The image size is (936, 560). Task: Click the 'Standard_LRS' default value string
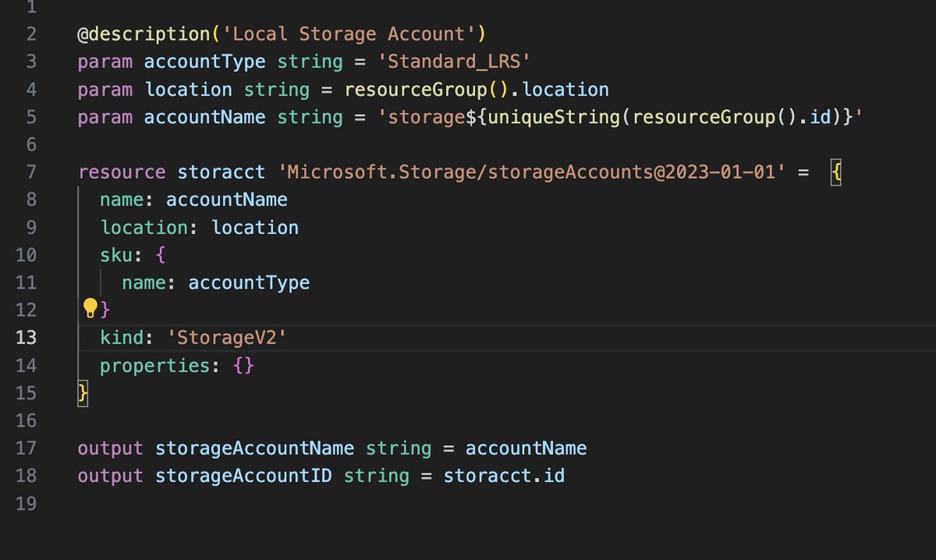[x=454, y=62]
